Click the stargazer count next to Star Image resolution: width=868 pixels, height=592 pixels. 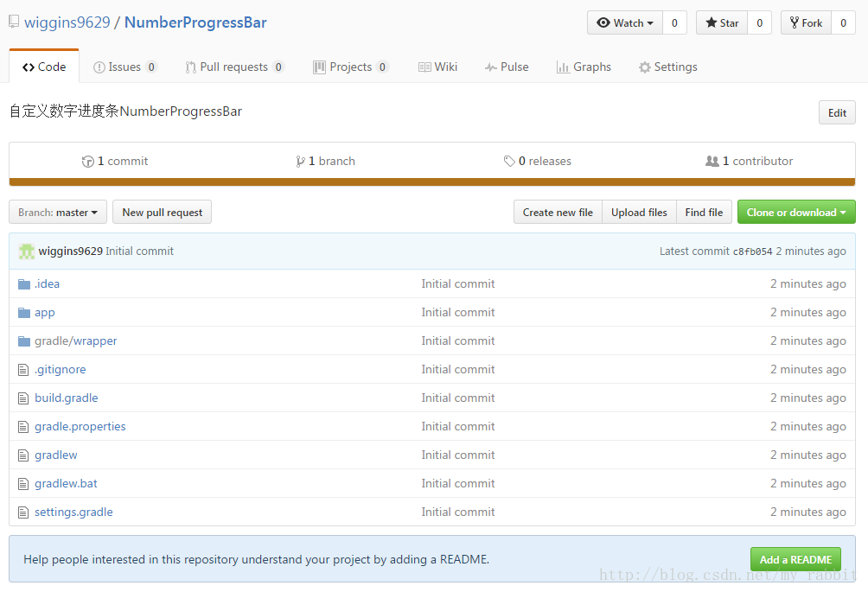tap(759, 22)
